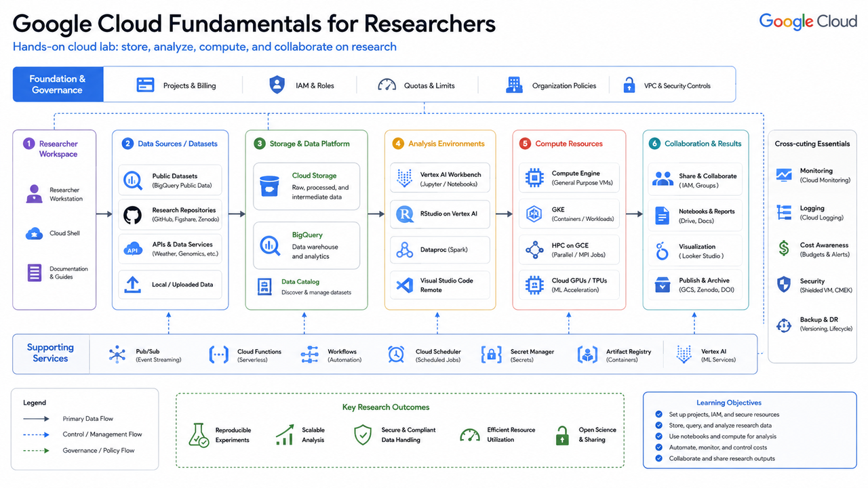Click the Notebooks & Reports document icon
The width and height of the screenshot is (868, 488).
tap(663, 215)
